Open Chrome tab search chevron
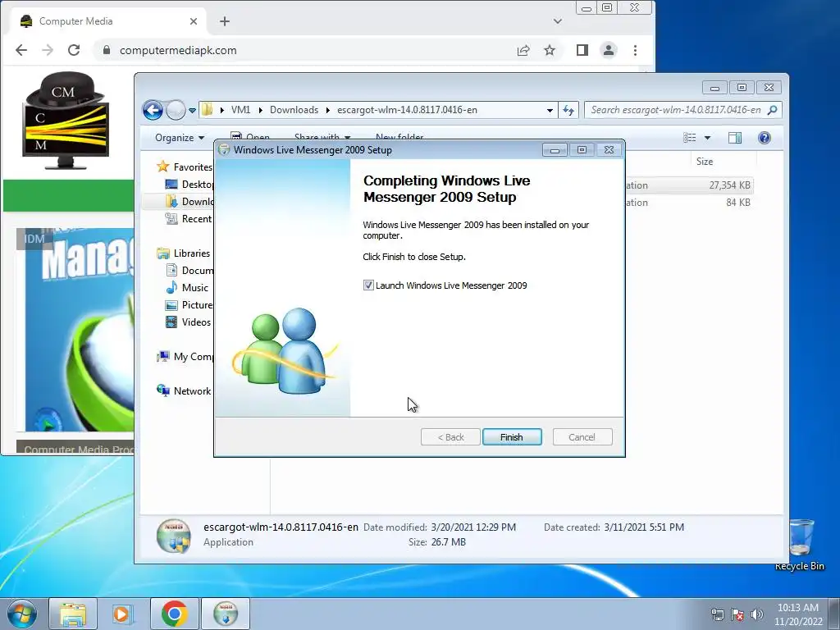 [558, 21]
